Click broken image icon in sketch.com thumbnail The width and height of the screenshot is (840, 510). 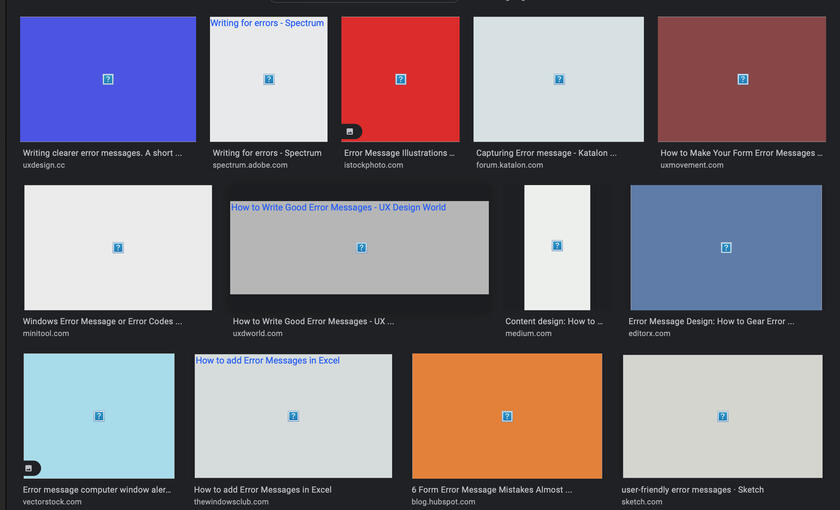click(x=722, y=416)
